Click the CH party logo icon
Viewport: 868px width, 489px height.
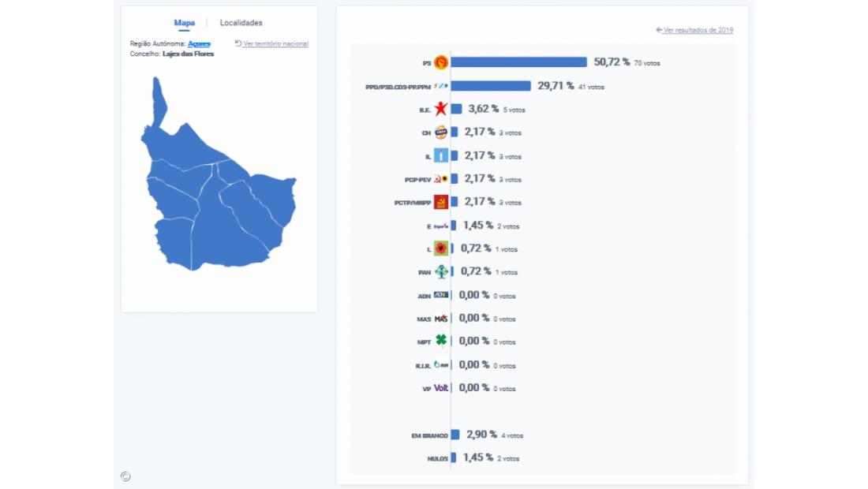pyautogui.click(x=441, y=133)
